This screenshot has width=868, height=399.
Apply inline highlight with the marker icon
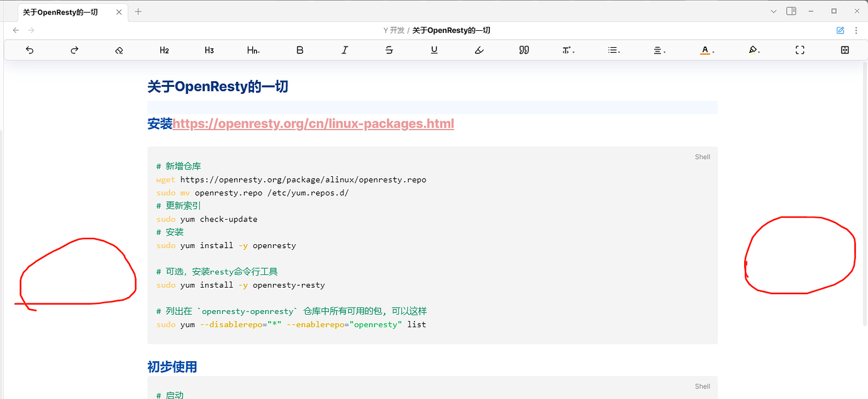(x=479, y=50)
